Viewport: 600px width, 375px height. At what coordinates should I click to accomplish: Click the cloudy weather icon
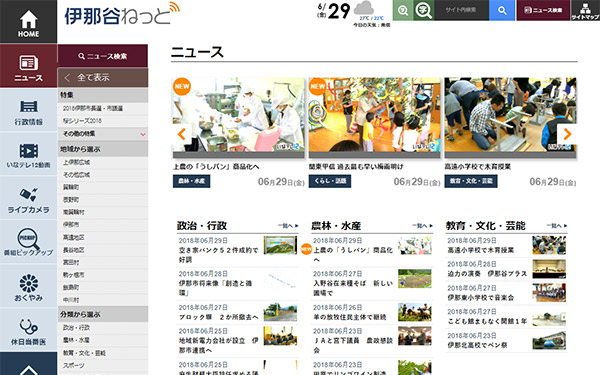pos(364,8)
